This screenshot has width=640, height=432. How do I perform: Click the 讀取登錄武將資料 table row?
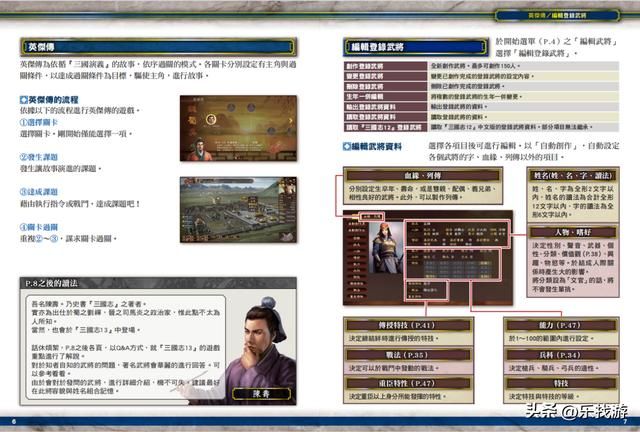[x=481, y=117]
